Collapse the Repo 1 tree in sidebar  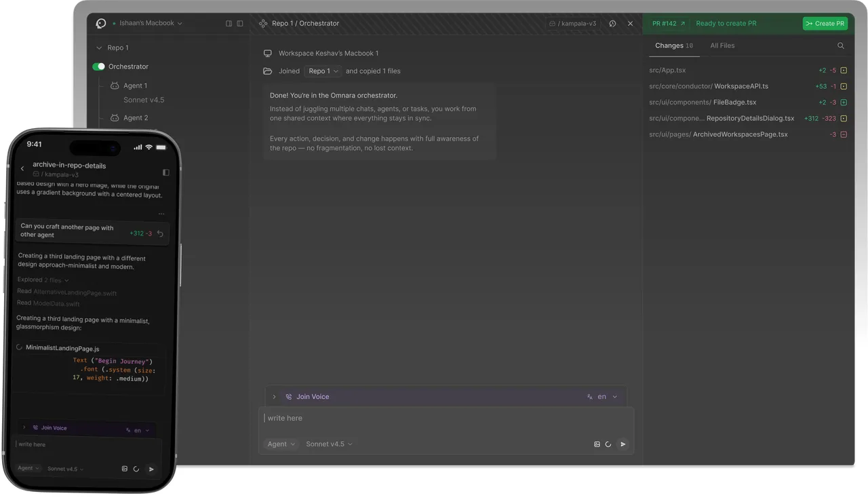[99, 47]
